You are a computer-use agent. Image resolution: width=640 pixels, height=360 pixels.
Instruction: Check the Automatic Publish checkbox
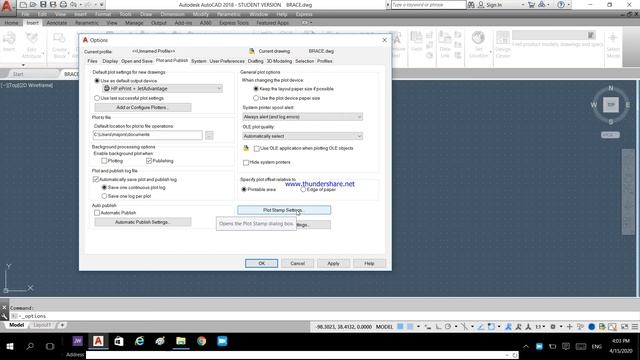pyautogui.click(x=97, y=213)
